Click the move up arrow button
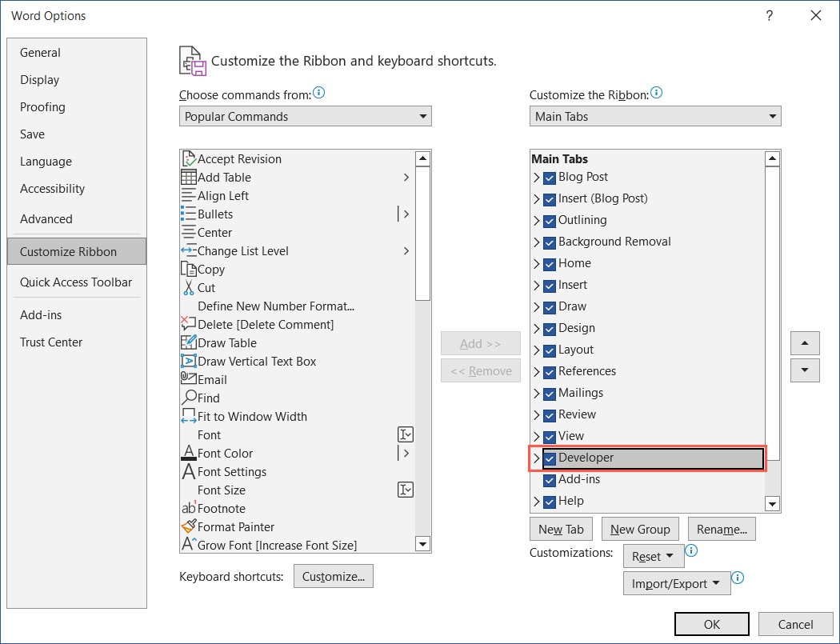The image size is (840, 644). click(804, 342)
